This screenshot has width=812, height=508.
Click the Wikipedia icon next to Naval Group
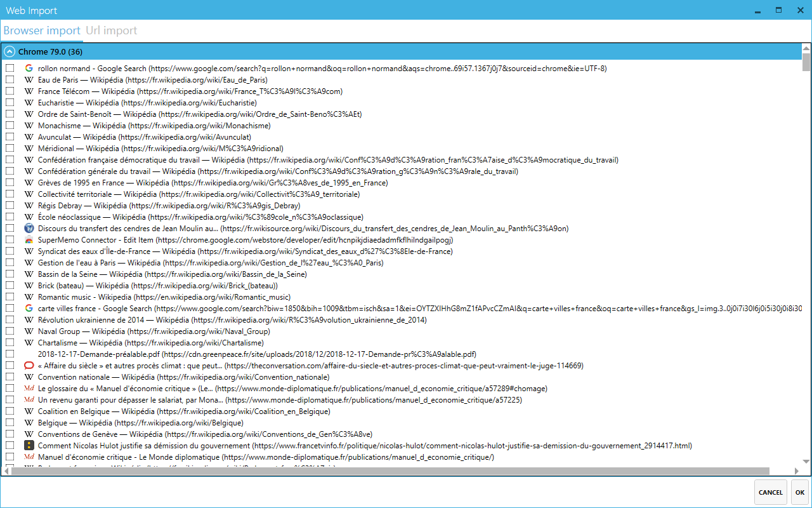(x=29, y=331)
